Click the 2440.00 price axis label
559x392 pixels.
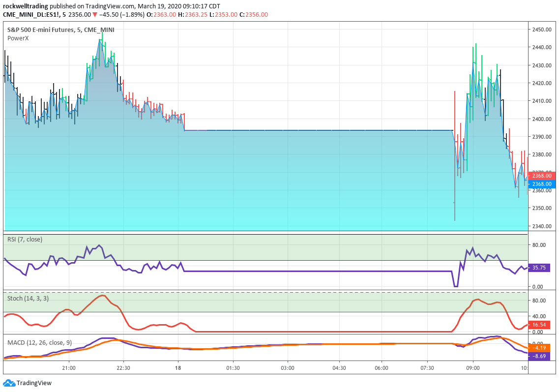click(542, 47)
